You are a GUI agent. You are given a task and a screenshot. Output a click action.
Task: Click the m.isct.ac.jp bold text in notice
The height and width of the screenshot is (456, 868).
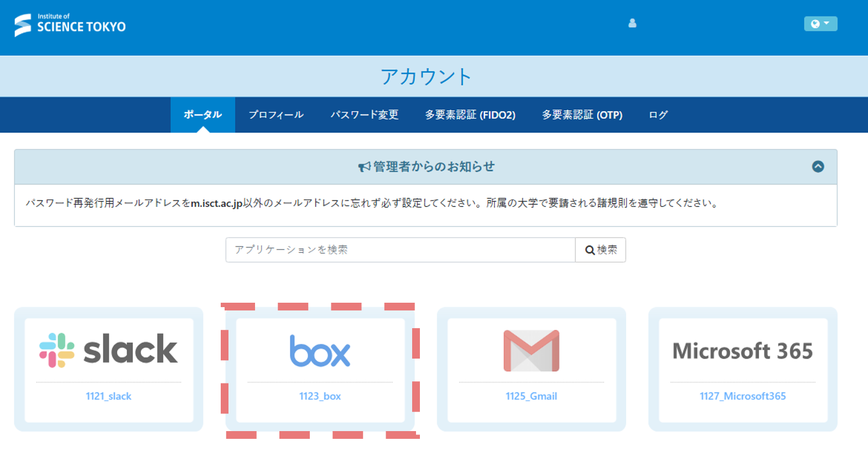point(217,203)
